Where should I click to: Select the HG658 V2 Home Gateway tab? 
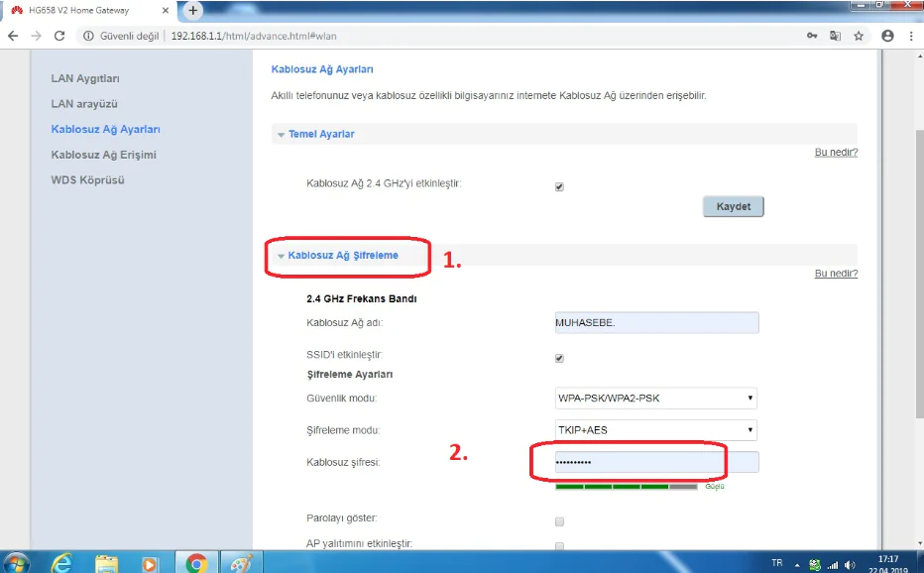coord(88,11)
